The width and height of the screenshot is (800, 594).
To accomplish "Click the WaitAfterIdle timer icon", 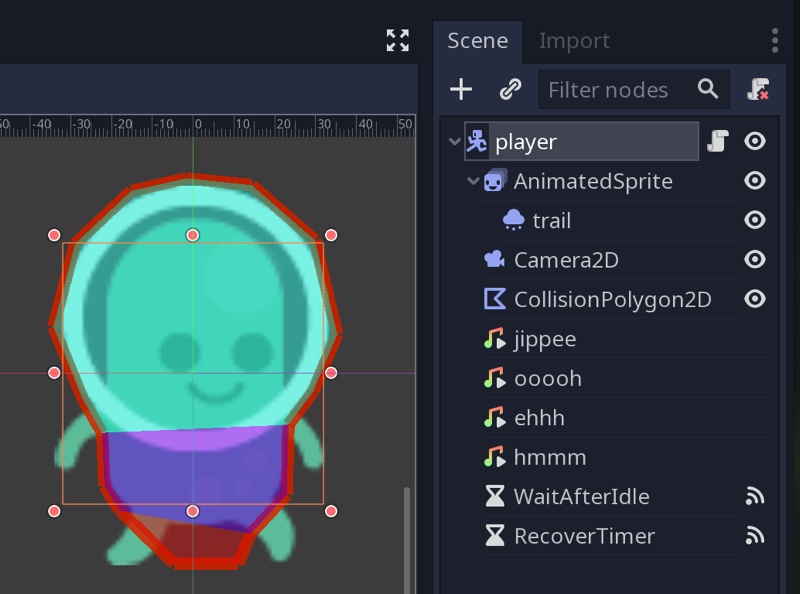I will tap(494, 496).
